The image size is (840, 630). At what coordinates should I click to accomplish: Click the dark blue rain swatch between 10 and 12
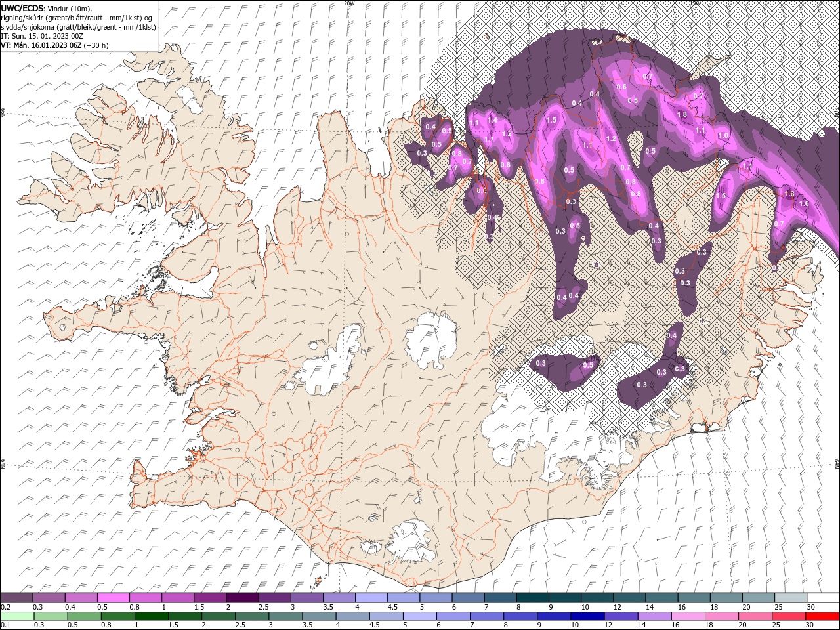click(x=587, y=616)
